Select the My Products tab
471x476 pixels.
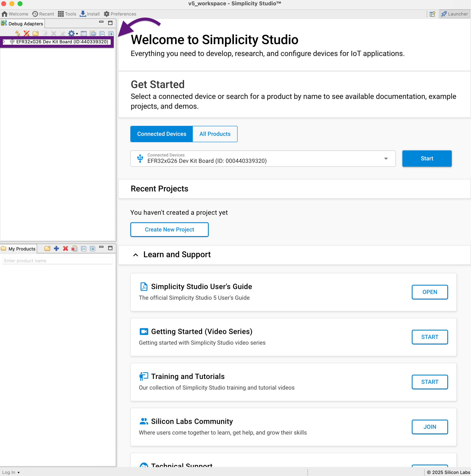[19, 249]
